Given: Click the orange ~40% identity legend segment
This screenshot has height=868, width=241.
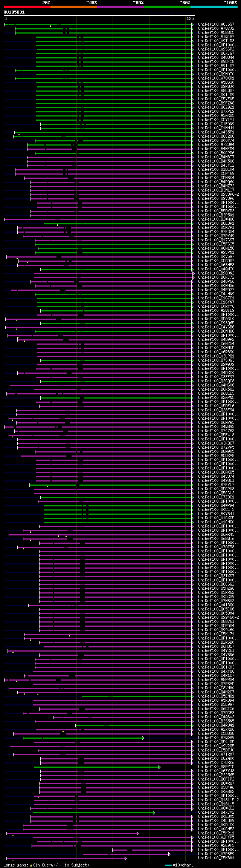Looking at the screenshot, I should pos(74,7).
